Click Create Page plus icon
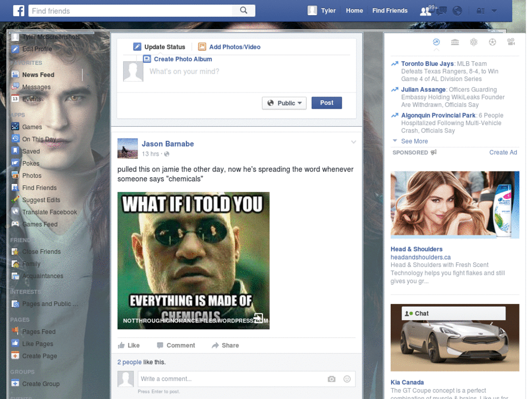Viewport: 532px width, 399px height. click(15, 355)
